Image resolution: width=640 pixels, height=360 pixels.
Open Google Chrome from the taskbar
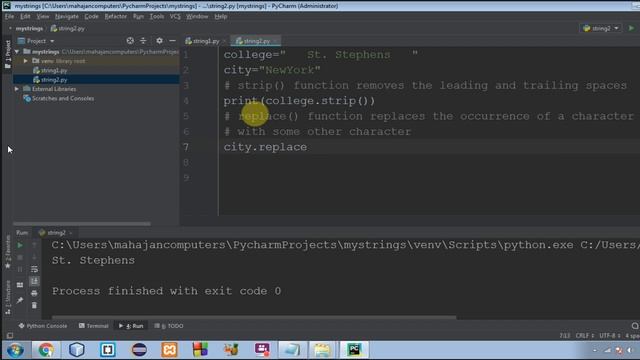coord(46,350)
